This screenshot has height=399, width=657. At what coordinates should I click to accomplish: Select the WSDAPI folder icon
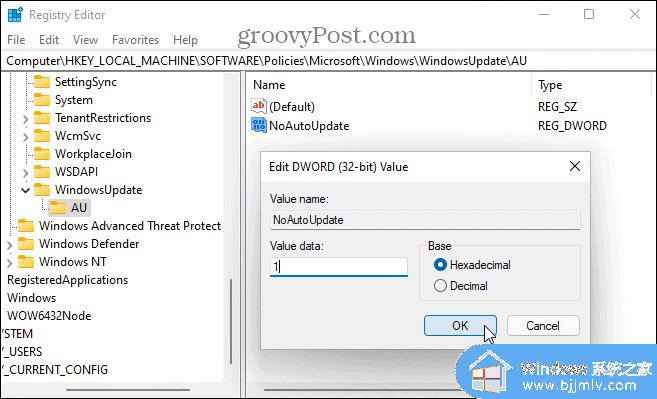(42, 172)
